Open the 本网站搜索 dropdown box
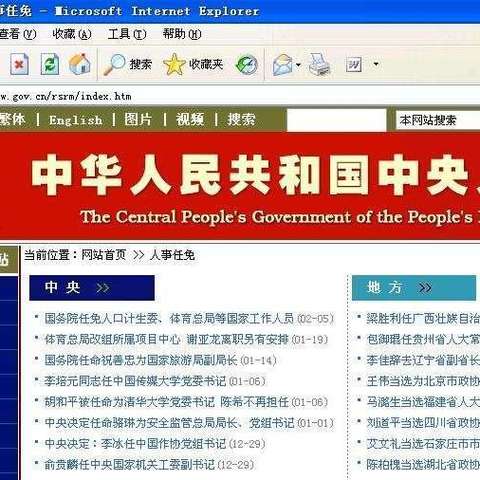Viewport: 480px width, 480px height. click(x=438, y=120)
